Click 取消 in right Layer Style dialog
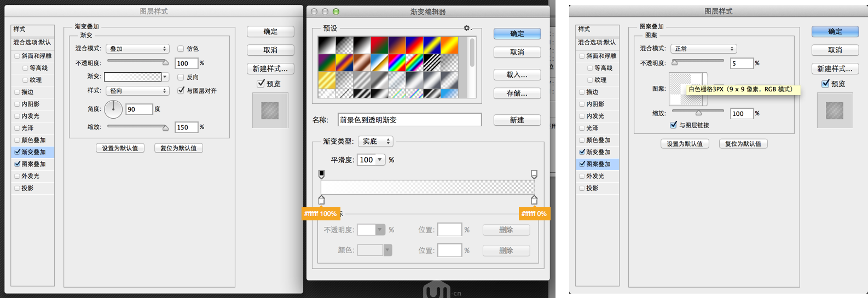 point(835,50)
